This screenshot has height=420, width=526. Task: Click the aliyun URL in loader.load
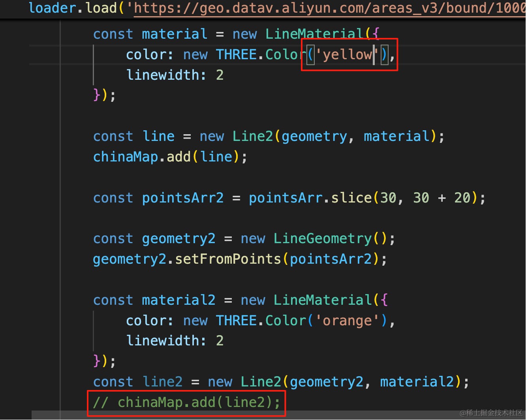pyautogui.click(x=329, y=8)
